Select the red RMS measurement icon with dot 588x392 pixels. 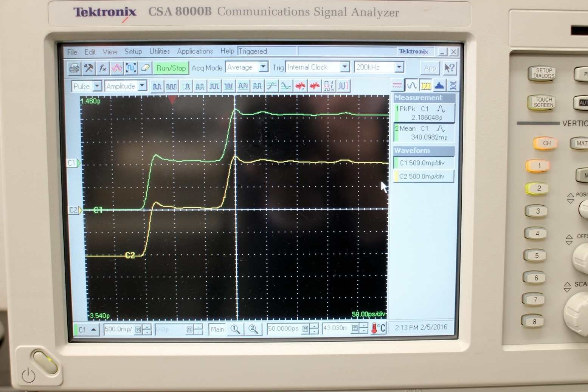coord(300,86)
